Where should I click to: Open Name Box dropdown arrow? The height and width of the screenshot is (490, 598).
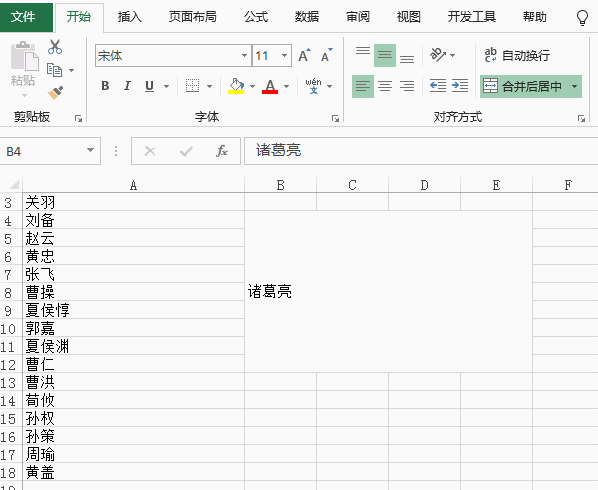[90, 150]
